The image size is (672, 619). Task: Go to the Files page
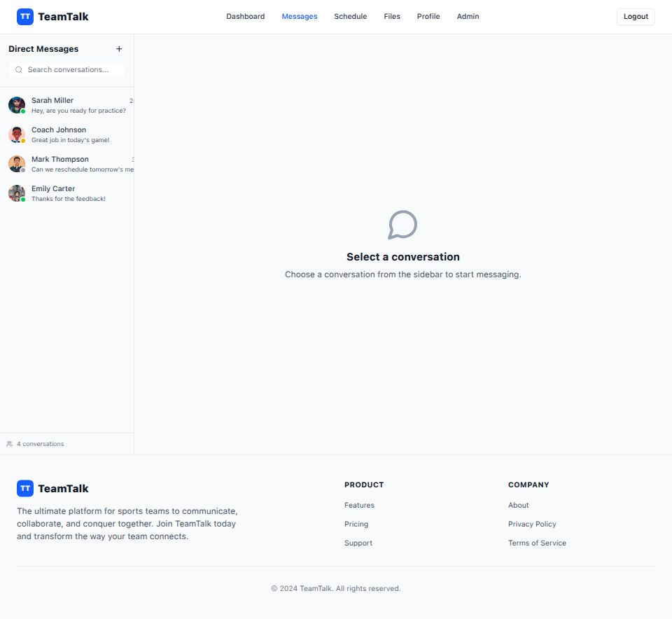(392, 17)
